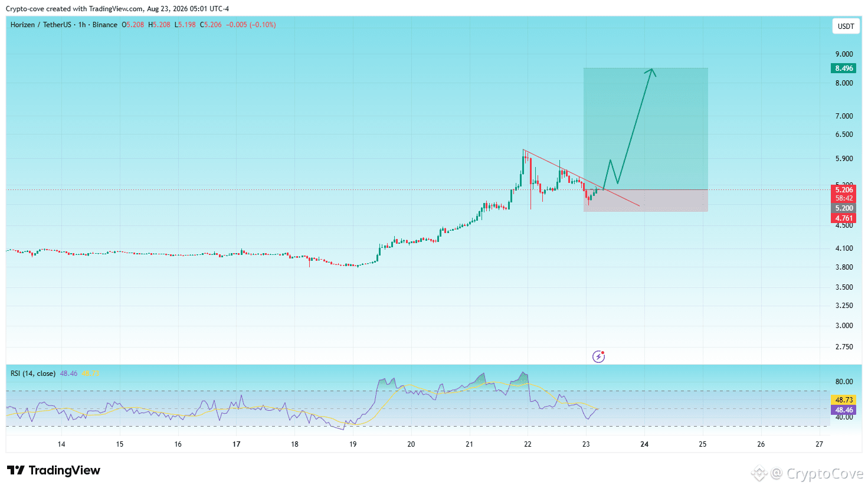868x488 pixels.
Task: Click the purple 48.46 value in RSI legend
Action: click(68, 374)
